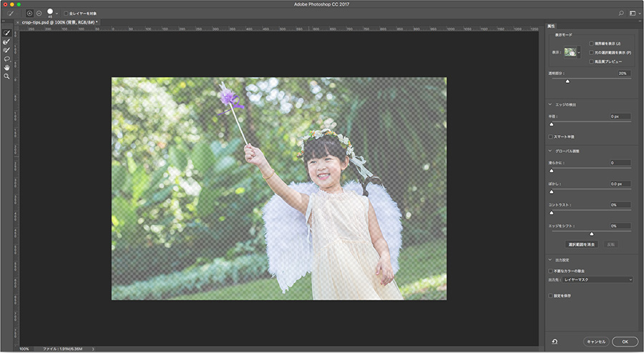Click the OK button
The height and width of the screenshot is (353, 644).
click(625, 342)
